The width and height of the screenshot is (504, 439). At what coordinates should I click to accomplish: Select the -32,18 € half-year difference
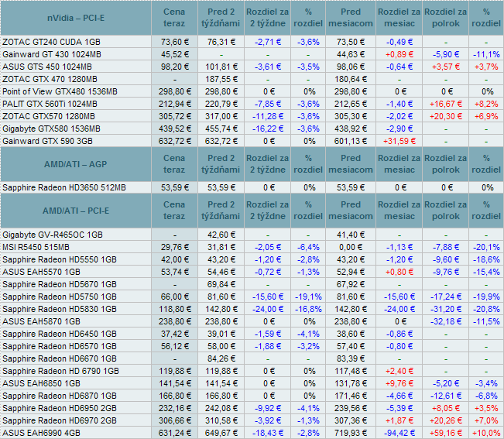click(446, 321)
